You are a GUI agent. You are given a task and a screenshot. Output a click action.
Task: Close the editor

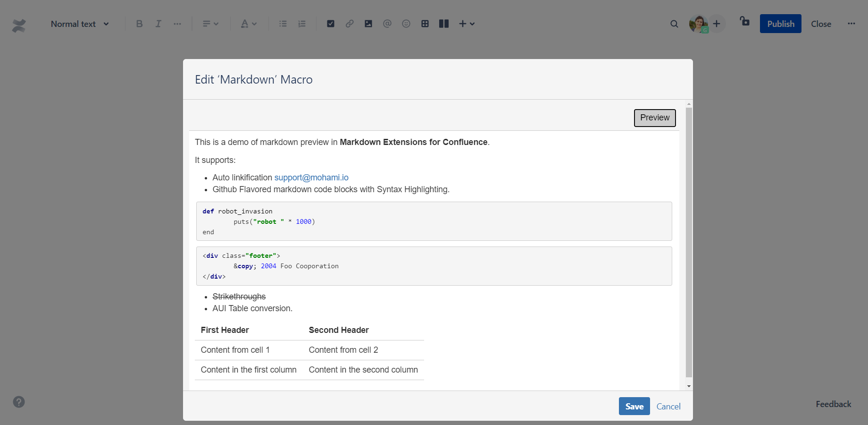coord(821,24)
